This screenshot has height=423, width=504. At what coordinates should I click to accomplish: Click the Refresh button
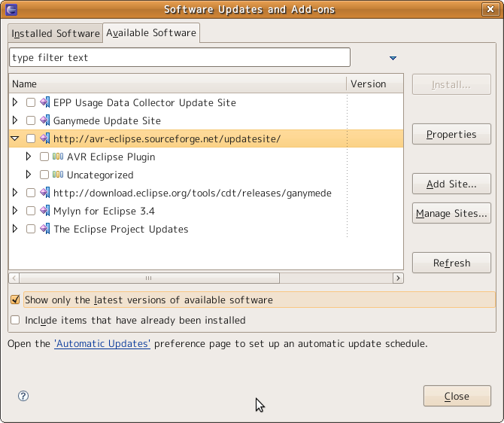(451, 263)
